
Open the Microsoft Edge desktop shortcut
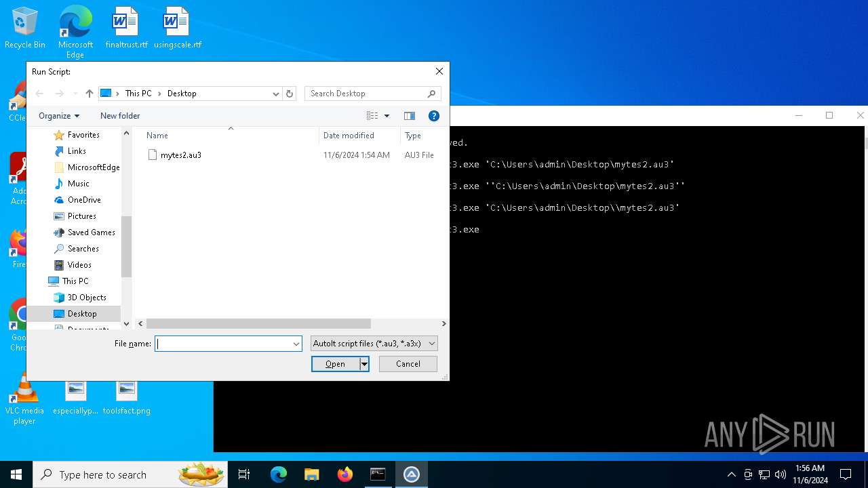pyautogui.click(x=75, y=32)
